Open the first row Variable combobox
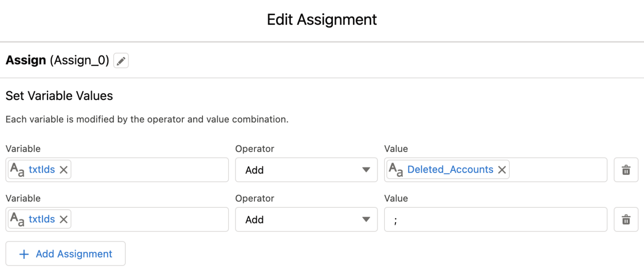Viewport: 644px width, 269px height. tap(147, 170)
